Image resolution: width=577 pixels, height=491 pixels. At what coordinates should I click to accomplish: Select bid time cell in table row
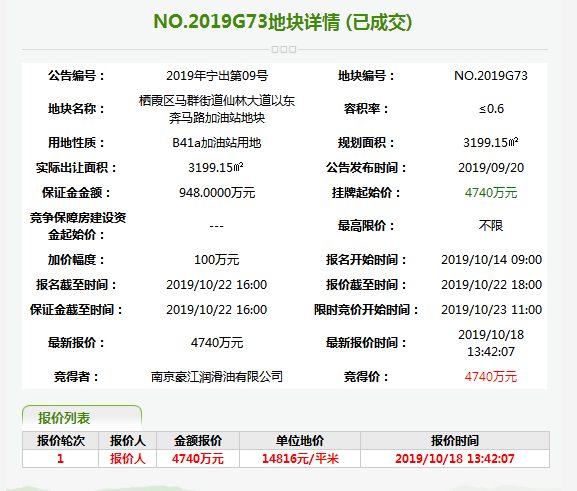pyautogui.click(x=455, y=459)
